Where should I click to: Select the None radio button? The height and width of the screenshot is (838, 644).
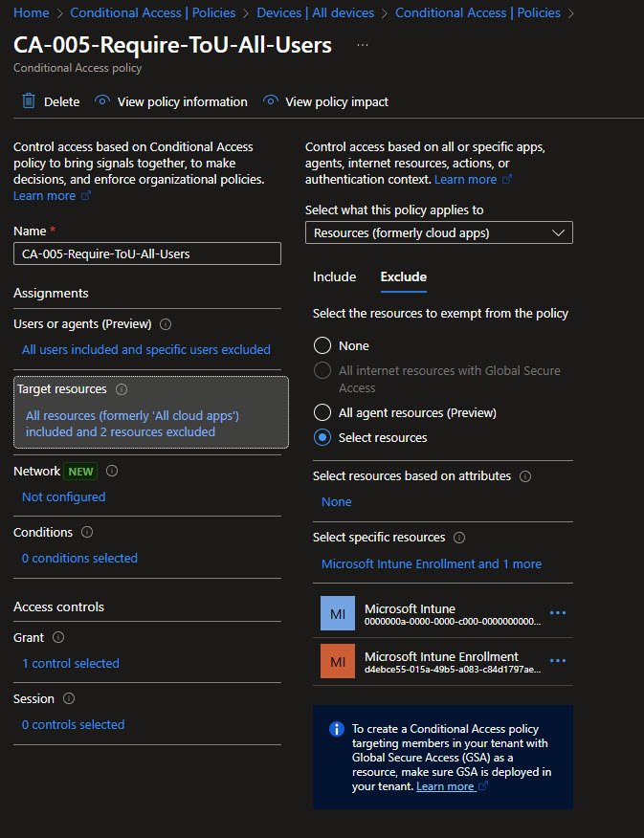click(323, 345)
